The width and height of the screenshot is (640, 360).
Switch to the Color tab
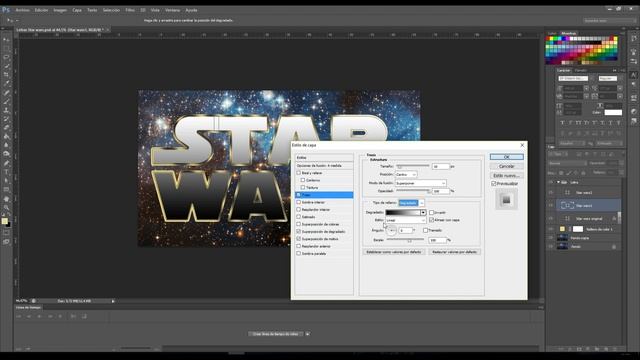pos(552,33)
